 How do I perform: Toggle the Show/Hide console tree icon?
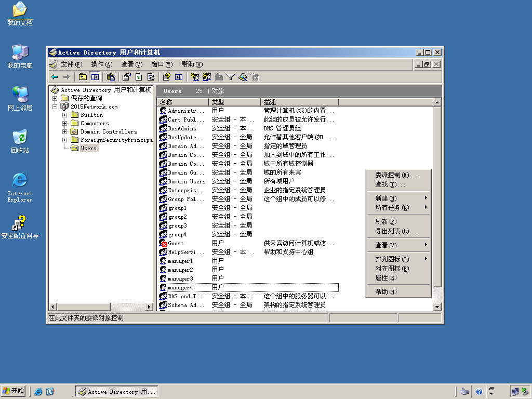click(x=95, y=77)
